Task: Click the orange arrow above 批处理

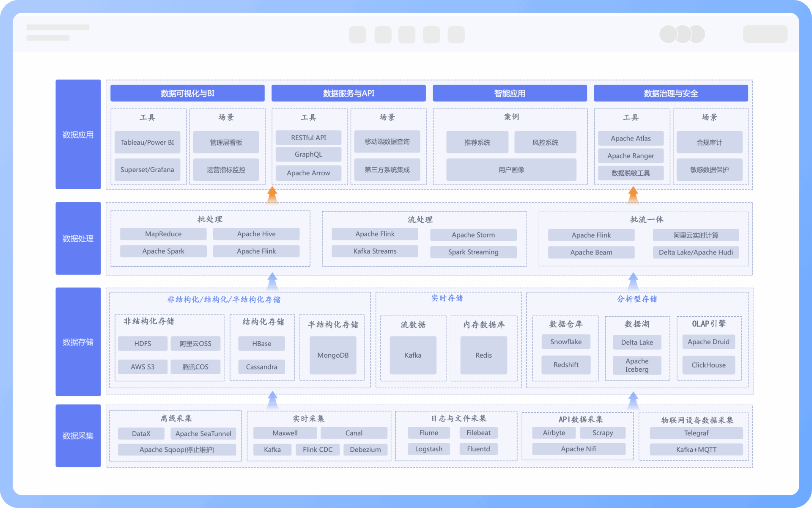Action: pyautogui.click(x=272, y=195)
